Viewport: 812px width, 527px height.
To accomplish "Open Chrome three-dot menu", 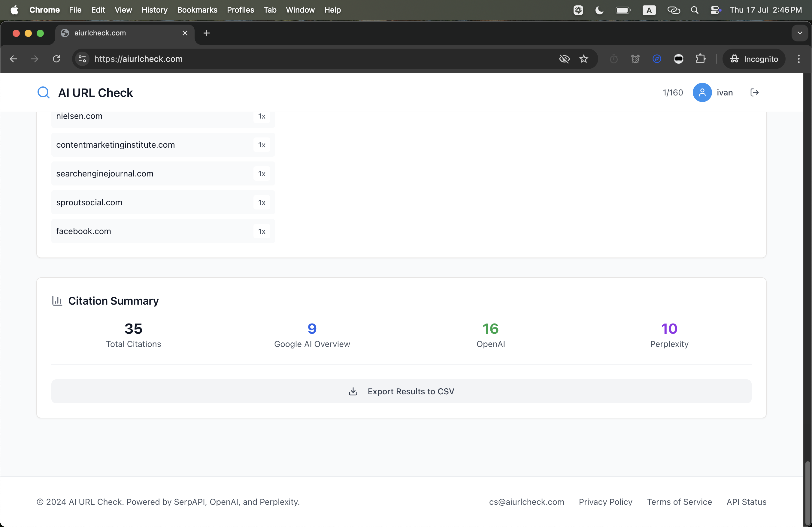I will (798, 59).
